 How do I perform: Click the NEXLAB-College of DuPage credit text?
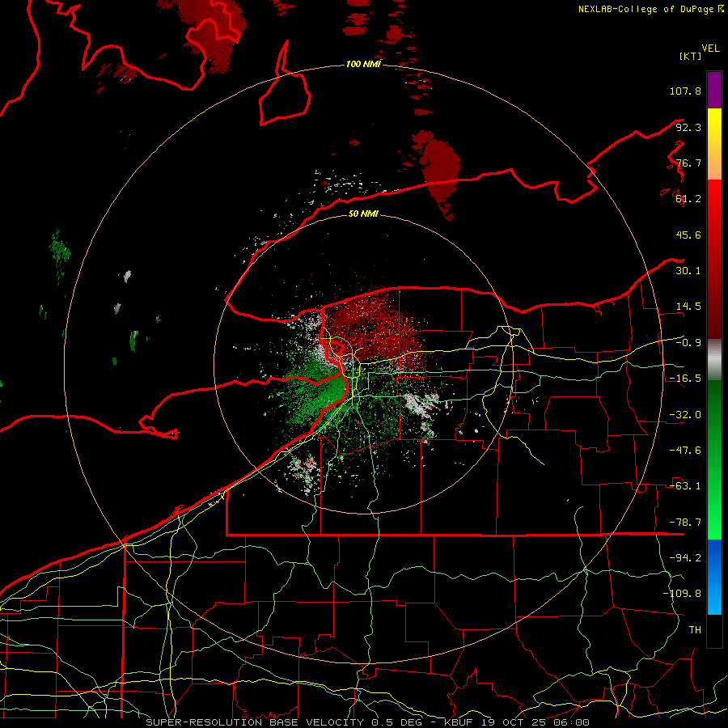click(x=650, y=9)
